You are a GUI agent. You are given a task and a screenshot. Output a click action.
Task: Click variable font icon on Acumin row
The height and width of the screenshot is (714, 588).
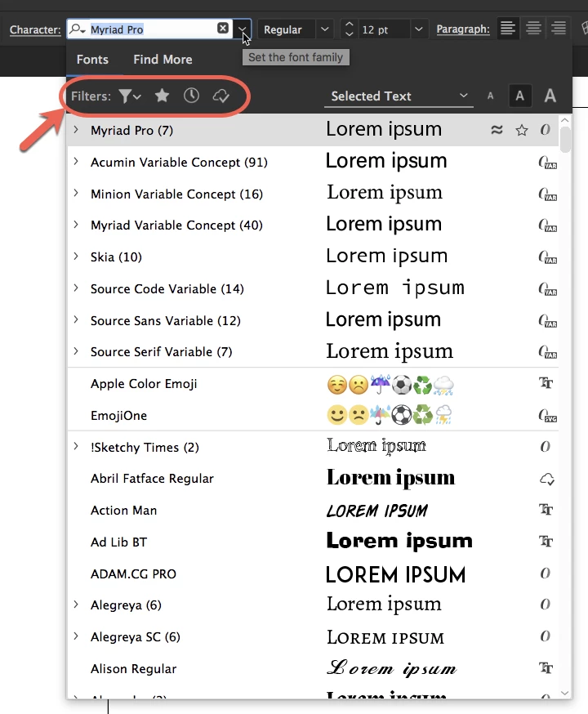point(547,163)
